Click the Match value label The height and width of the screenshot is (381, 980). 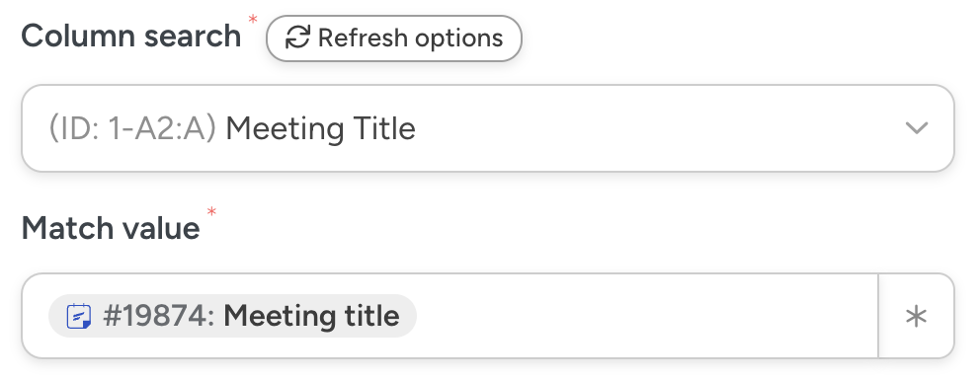tap(111, 227)
